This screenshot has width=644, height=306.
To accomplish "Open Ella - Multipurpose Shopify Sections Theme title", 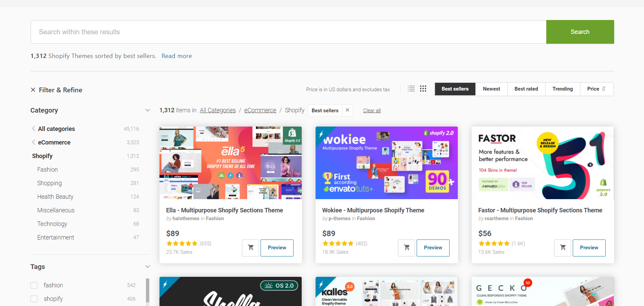I will pos(225,210).
